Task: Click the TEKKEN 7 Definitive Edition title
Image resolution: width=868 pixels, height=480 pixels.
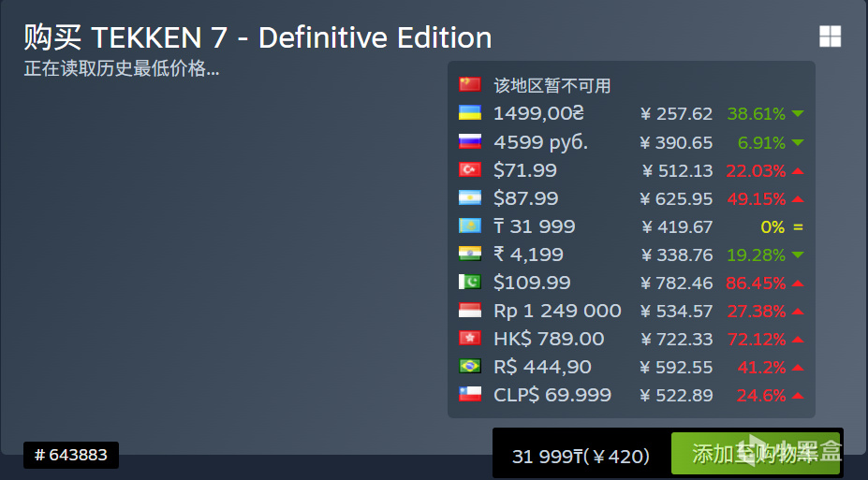Action: 257,38
